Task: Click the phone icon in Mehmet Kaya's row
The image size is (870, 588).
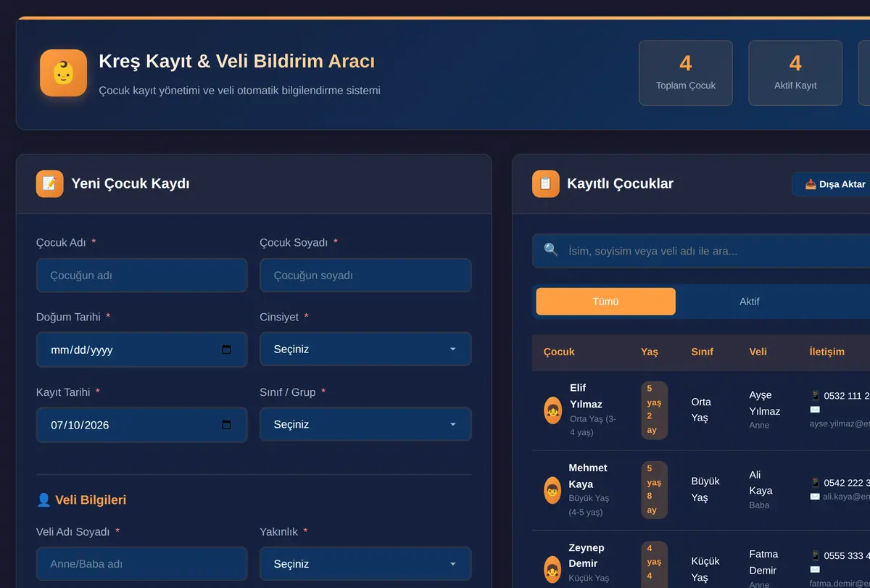Action: pyautogui.click(x=815, y=483)
